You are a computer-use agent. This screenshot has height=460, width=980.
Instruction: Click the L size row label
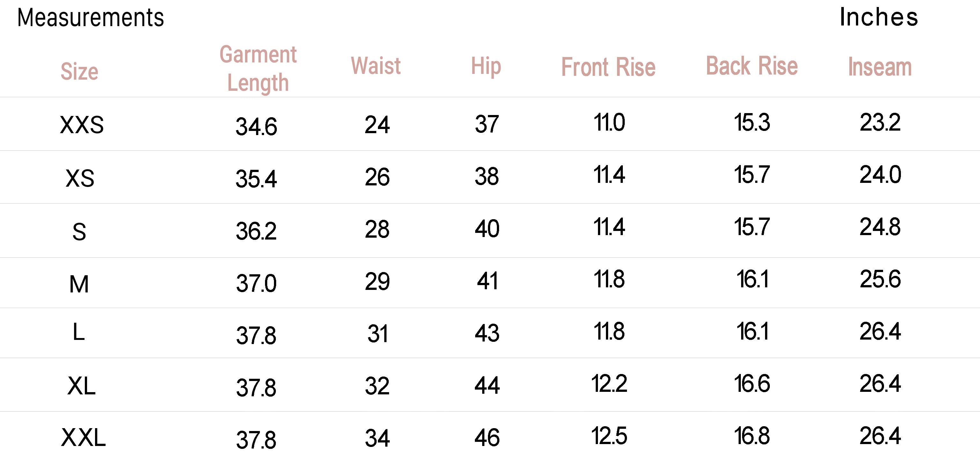(x=78, y=332)
